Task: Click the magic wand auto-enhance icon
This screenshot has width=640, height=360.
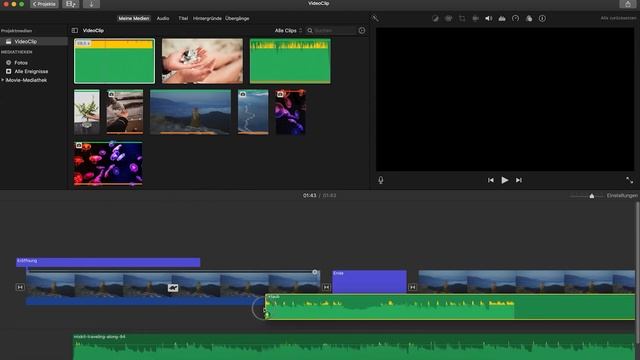Action: click(x=375, y=18)
